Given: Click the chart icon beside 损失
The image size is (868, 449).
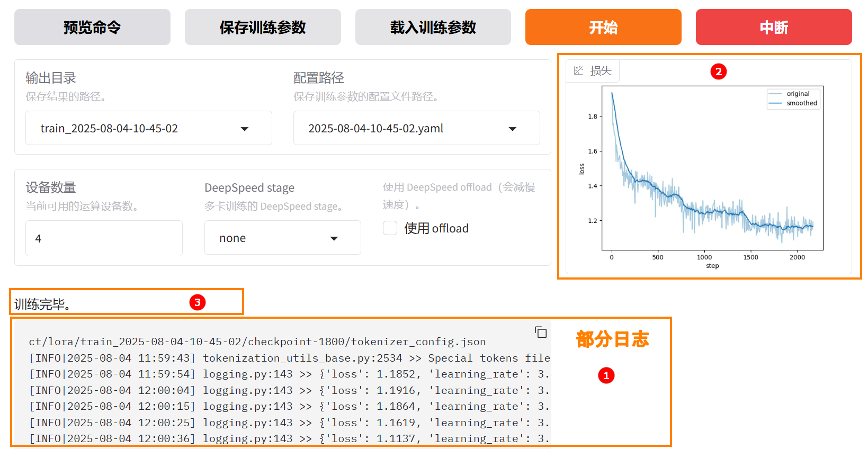Looking at the screenshot, I should [x=578, y=70].
